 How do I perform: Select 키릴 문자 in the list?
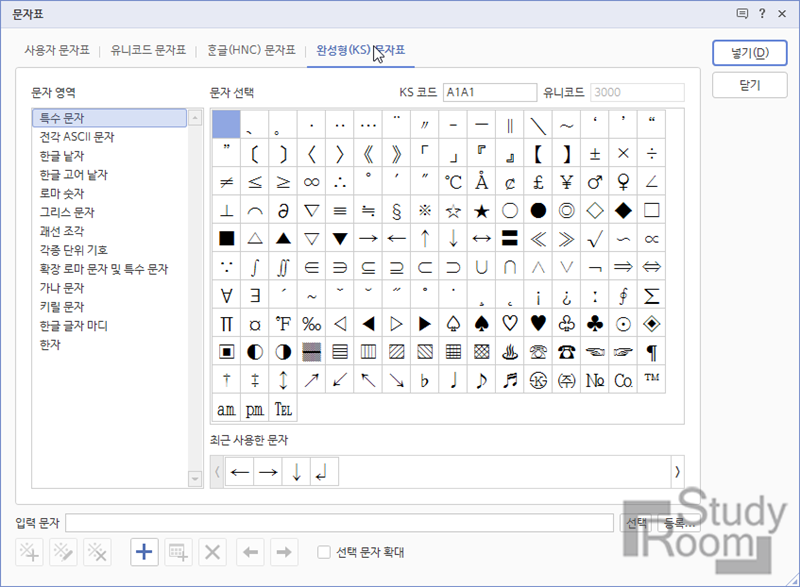pos(110,307)
